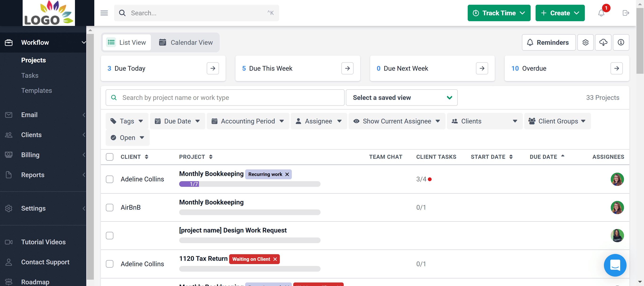Sort by Due Date arrow
The height and width of the screenshot is (286, 644).
[562, 156]
